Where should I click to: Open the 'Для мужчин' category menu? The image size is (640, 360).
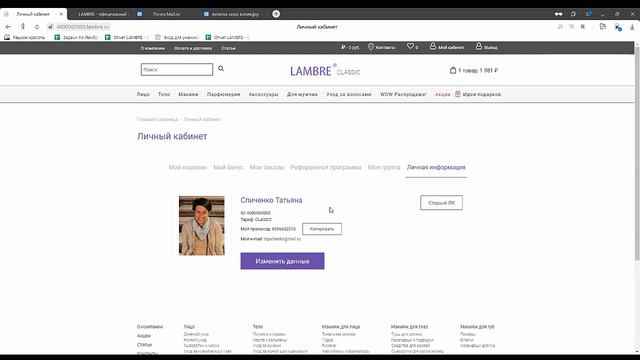(302, 94)
